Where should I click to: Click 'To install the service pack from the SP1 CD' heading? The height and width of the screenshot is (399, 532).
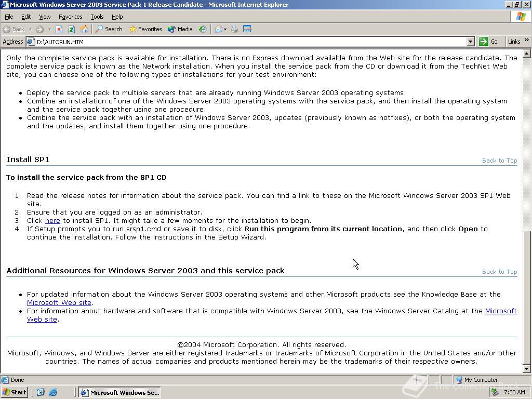click(87, 178)
